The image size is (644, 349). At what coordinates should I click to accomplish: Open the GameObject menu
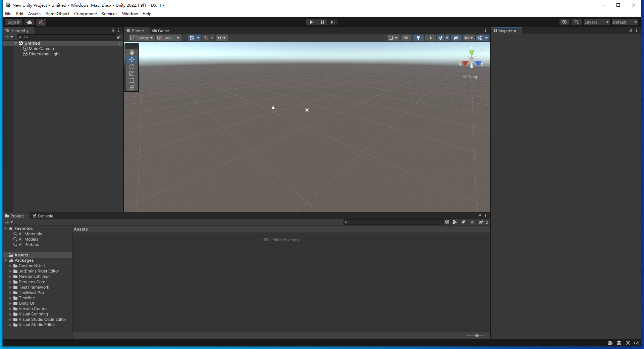(57, 13)
